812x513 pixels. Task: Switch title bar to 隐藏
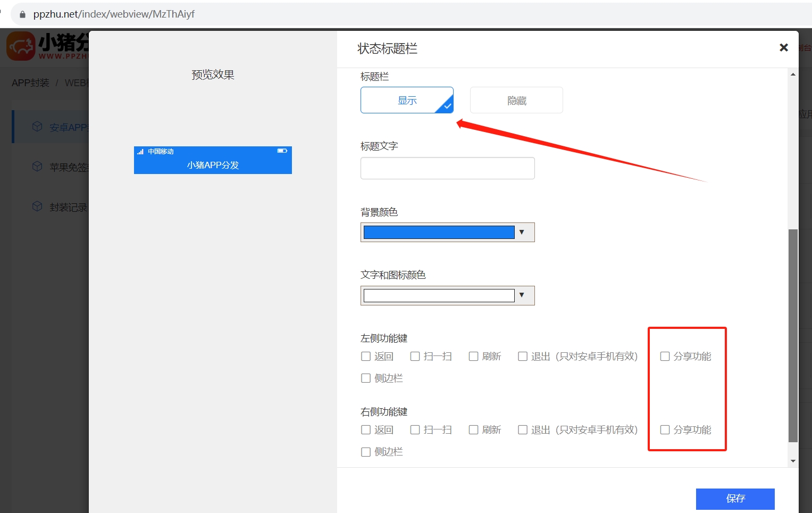pyautogui.click(x=515, y=100)
